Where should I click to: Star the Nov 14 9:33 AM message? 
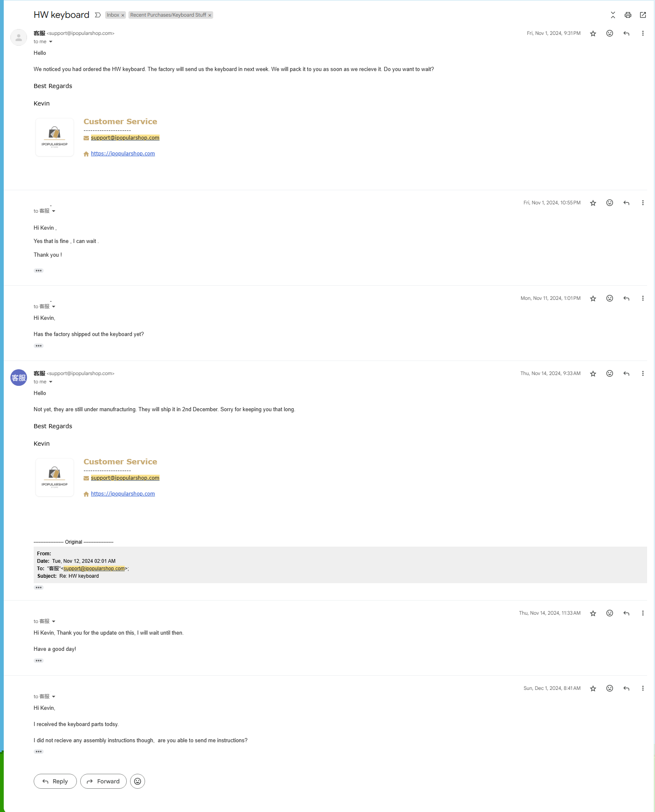tap(593, 374)
